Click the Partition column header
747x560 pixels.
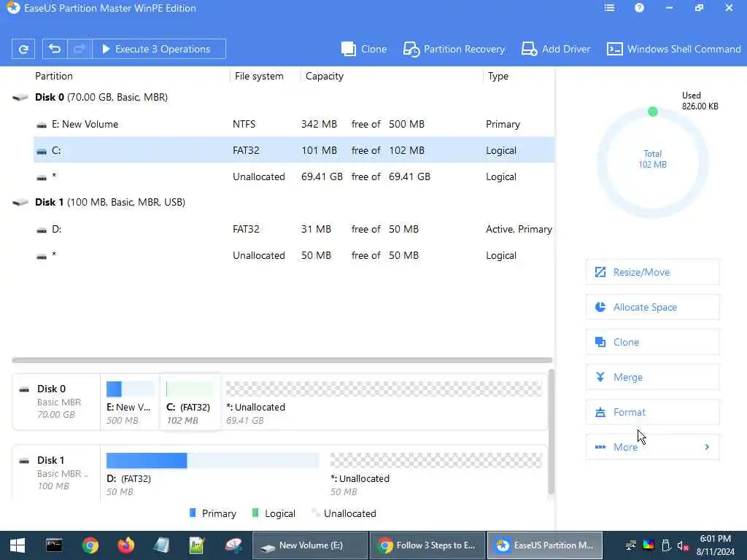[x=54, y=76]
